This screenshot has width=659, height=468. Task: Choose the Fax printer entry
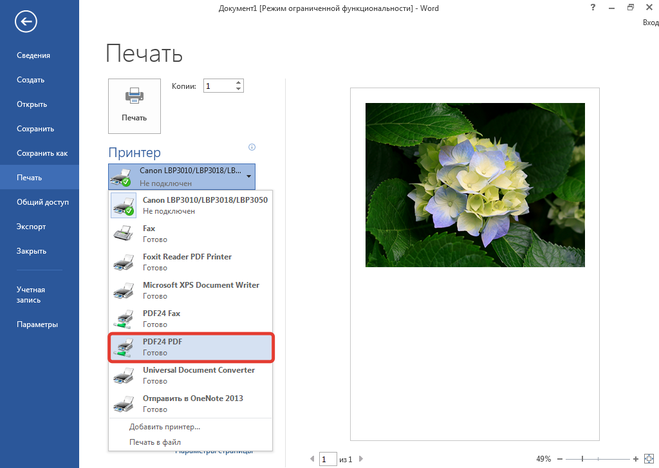[x=191, y=234]
